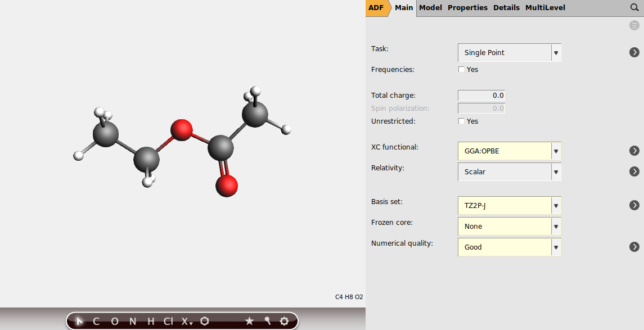Enable the Unrestricted calculation checkbox

(461, 121)
